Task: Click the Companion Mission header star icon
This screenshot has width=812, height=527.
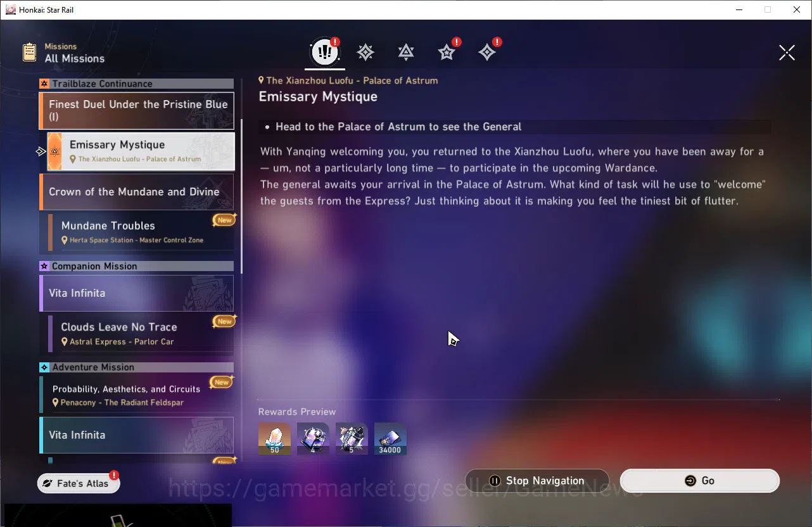Action: click(x=44, y=266)
